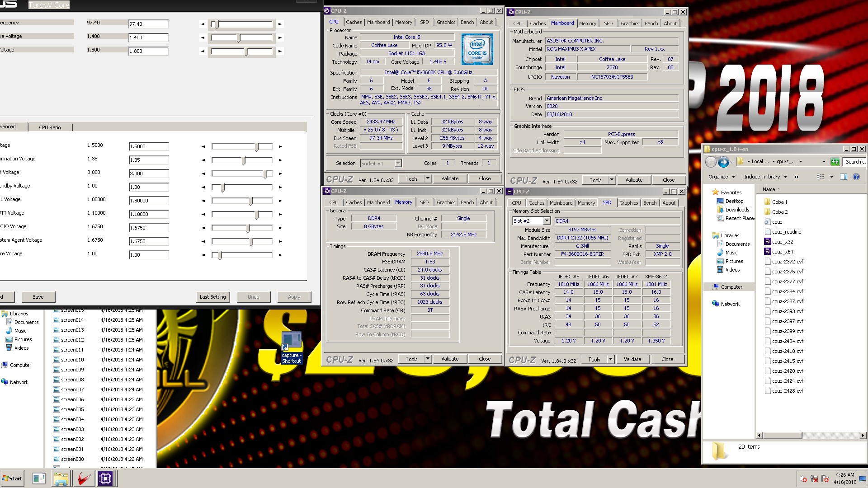Click Validate in the SPD CPU-Z window

[632, 360]
